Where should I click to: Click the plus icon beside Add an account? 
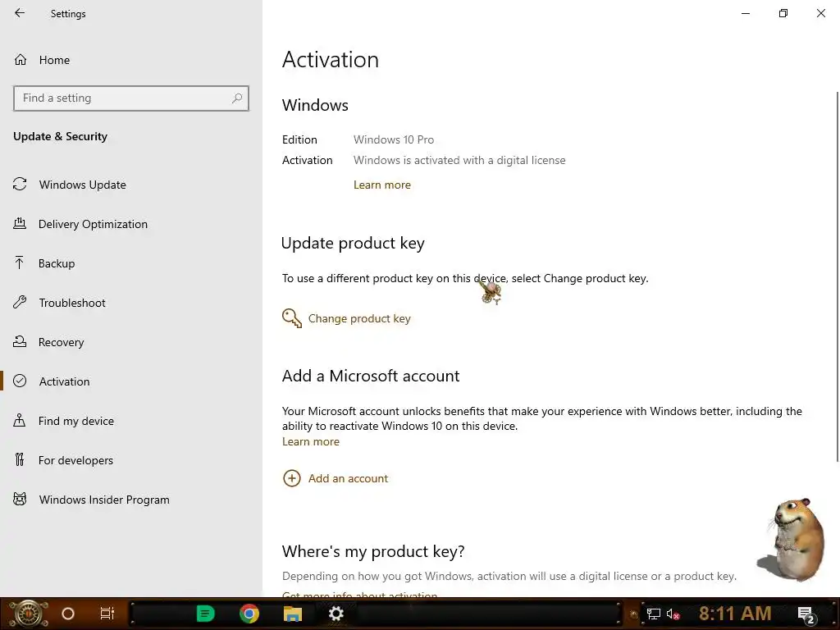click(292, 478)
